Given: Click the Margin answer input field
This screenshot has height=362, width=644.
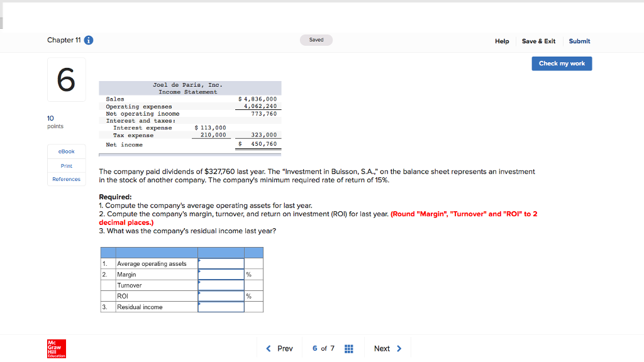Looking at the screenshot, I should (221, 274).
